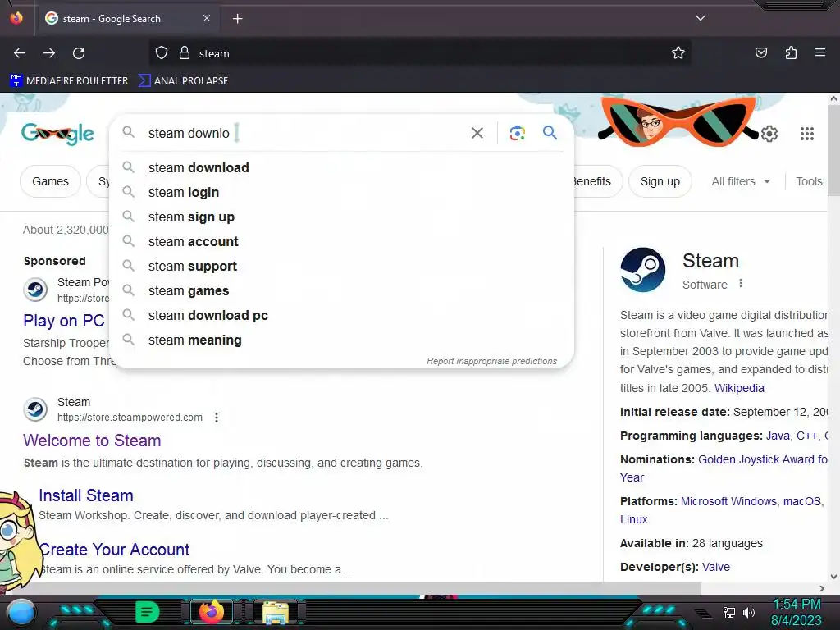Open the Extensions puzzle piece icon
Image resolution: width=840 pixels, height=630 pixels.
pyautogui.click(x=791, y=52)
